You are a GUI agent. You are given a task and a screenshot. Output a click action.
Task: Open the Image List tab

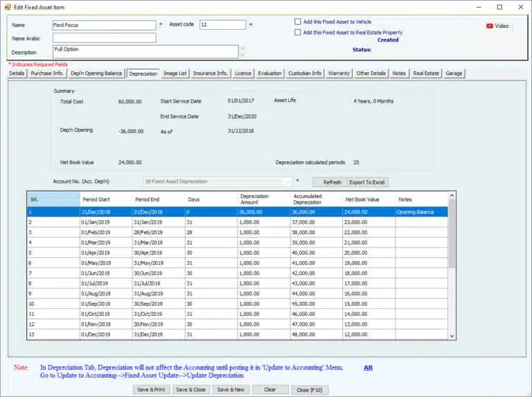point(175,73)
